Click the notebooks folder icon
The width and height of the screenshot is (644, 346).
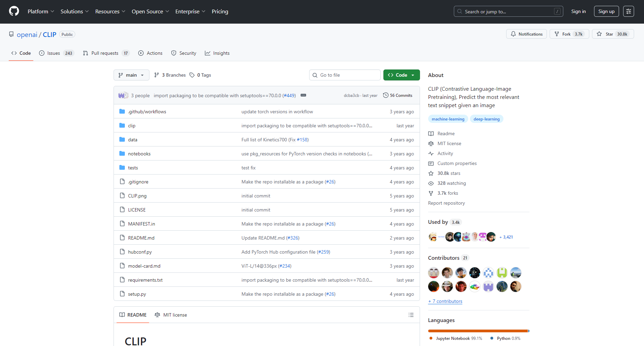click(x=122, y=154)
